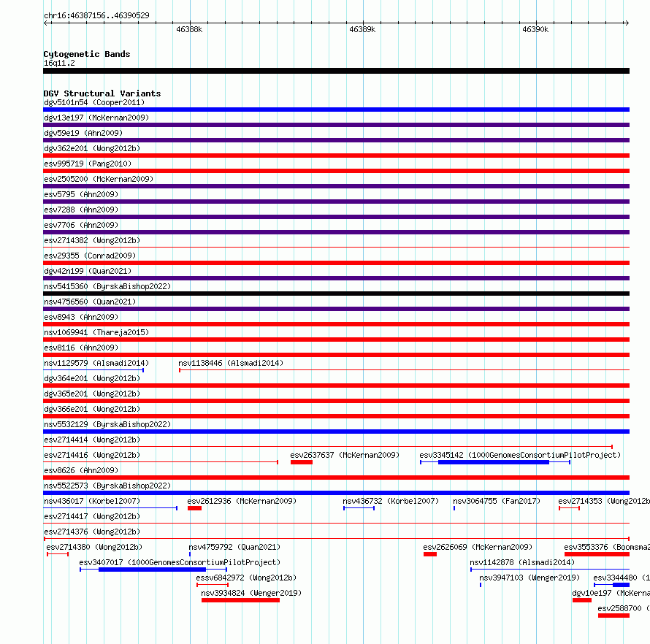The height and width of the screenshot is (644, 650).
Task: Click the chr16:46387156..46390529 region label
Action: click(x=96, y=16)
